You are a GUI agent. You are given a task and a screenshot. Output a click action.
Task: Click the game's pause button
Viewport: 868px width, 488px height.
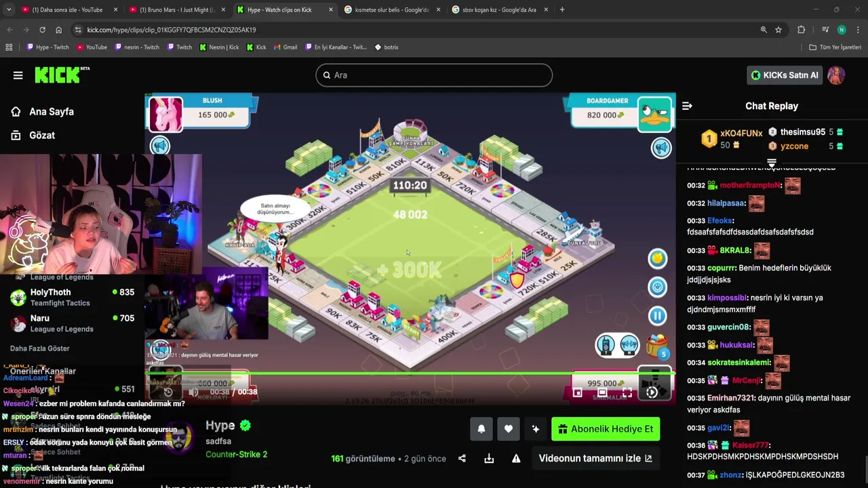coord(657,315)
